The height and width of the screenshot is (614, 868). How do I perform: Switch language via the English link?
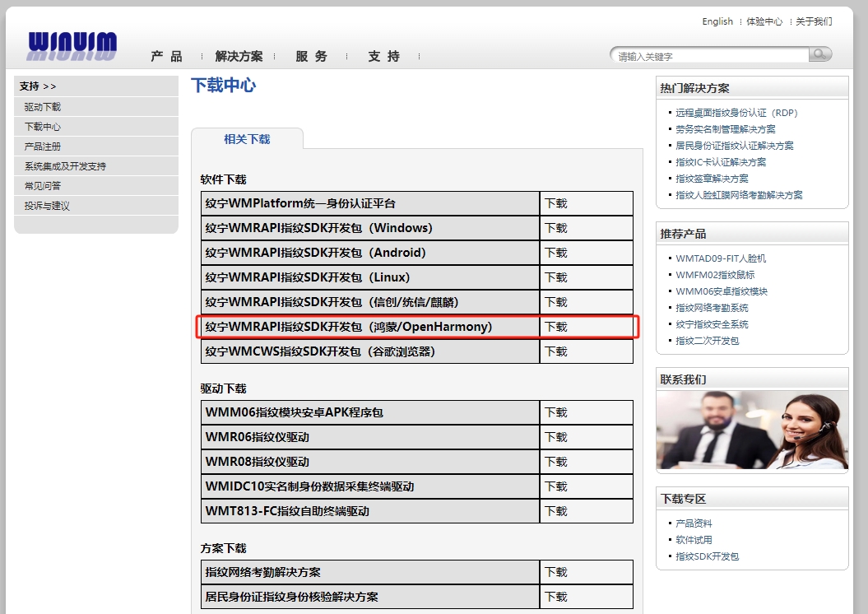coord(717,21)
